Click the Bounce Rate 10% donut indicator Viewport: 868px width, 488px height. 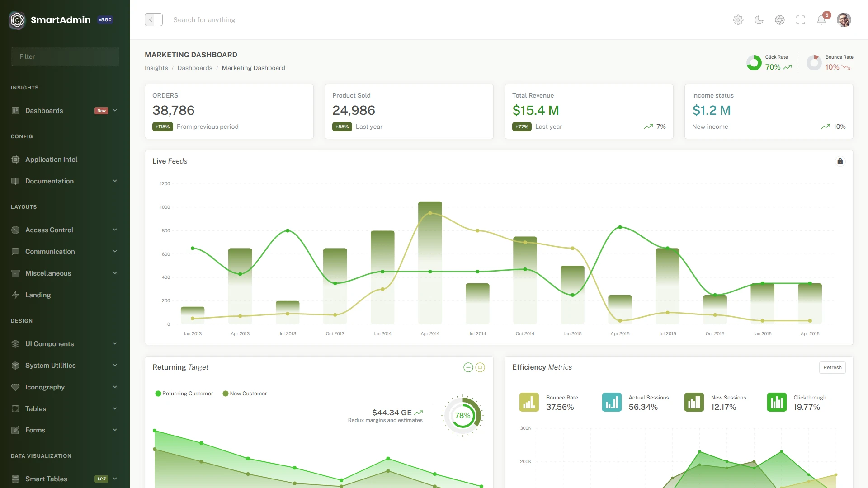tap(814, 63)
